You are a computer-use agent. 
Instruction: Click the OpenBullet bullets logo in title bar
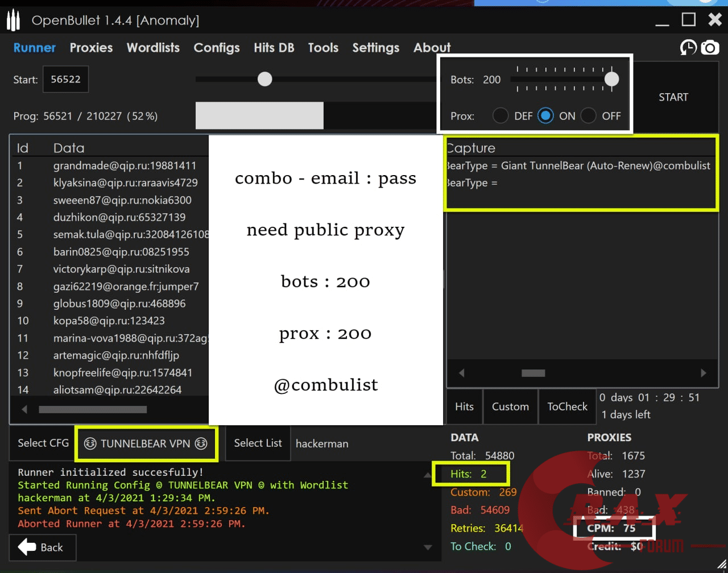[13, 21]
